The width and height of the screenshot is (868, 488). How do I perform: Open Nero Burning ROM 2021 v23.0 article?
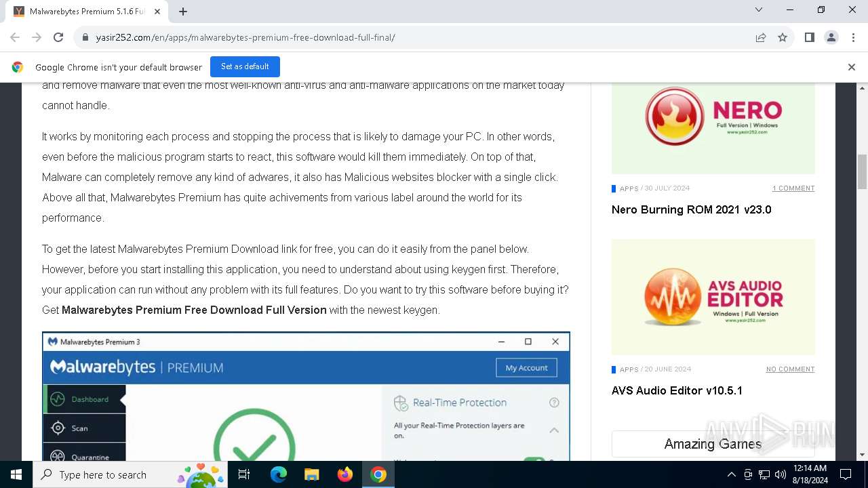tap(691, 209)
